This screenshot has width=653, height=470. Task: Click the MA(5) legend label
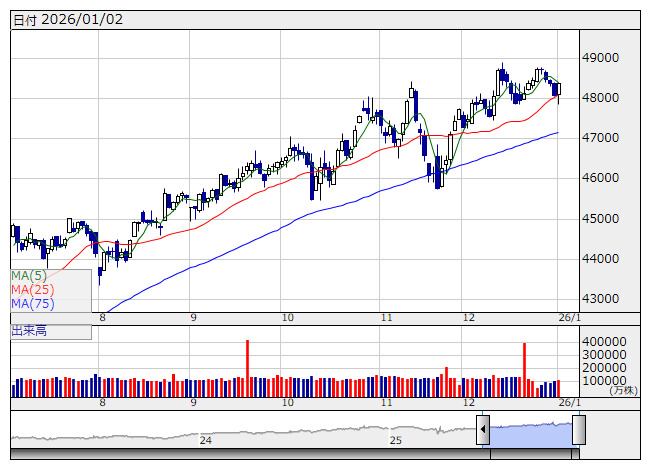pos(29,276)
